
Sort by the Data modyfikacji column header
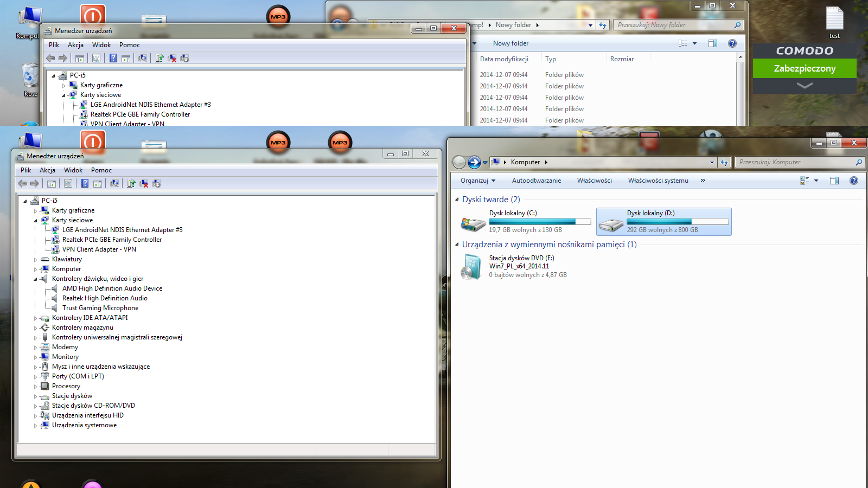pos(504,59)
